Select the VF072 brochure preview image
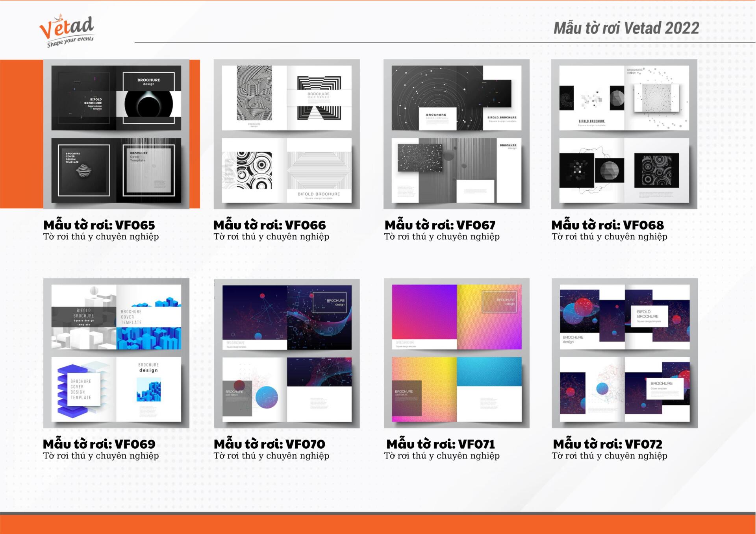This screenshot has height=534, width=756. pos(624,353)
